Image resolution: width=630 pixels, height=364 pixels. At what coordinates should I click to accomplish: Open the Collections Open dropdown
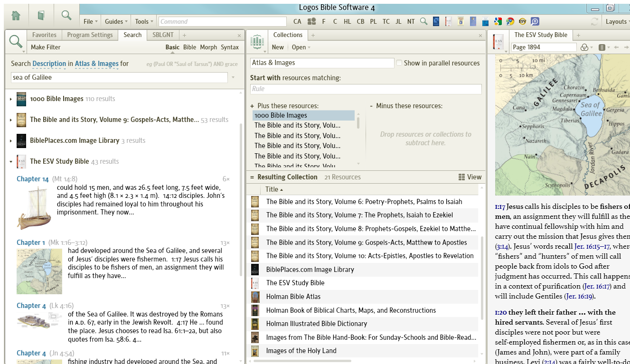point(301,47)
